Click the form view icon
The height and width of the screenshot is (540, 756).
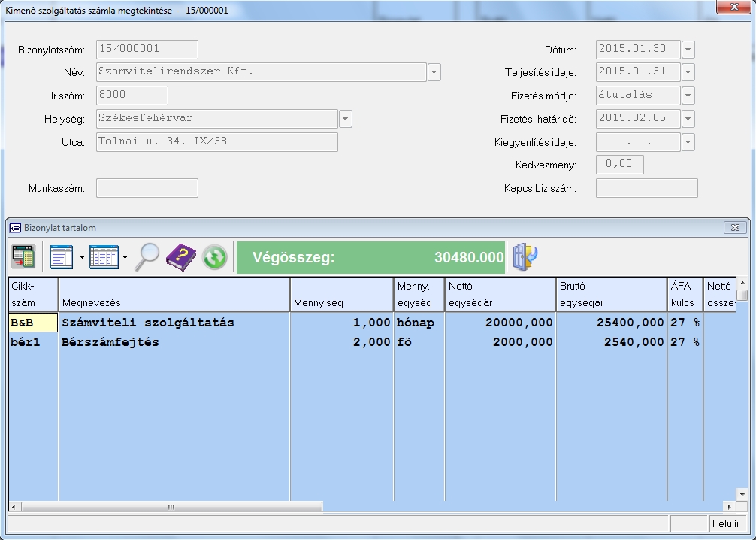pyautogui.click(x=62, y=257)
